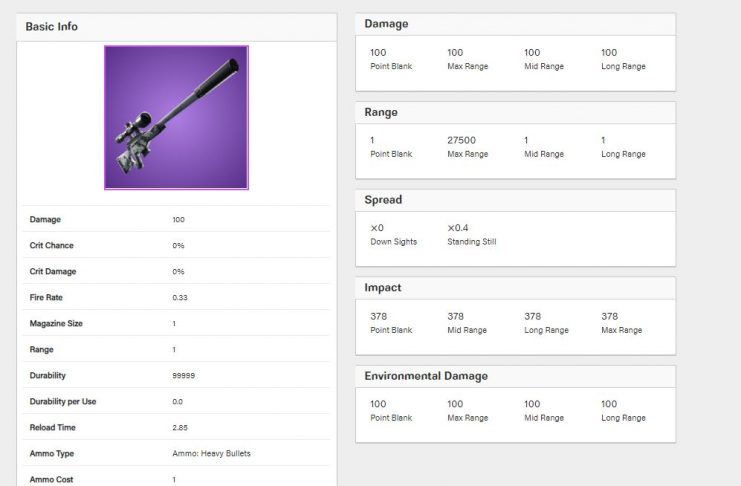Viewport: 741px width, 486px height.
Task: Click Mid Range label in Range panel
Action: (x=544, y=154)
